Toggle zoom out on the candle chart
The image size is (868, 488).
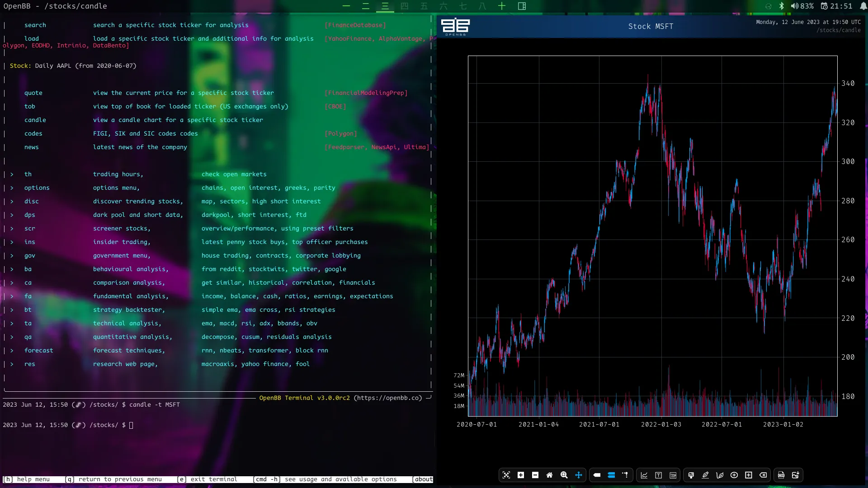(x=535, y=475)
